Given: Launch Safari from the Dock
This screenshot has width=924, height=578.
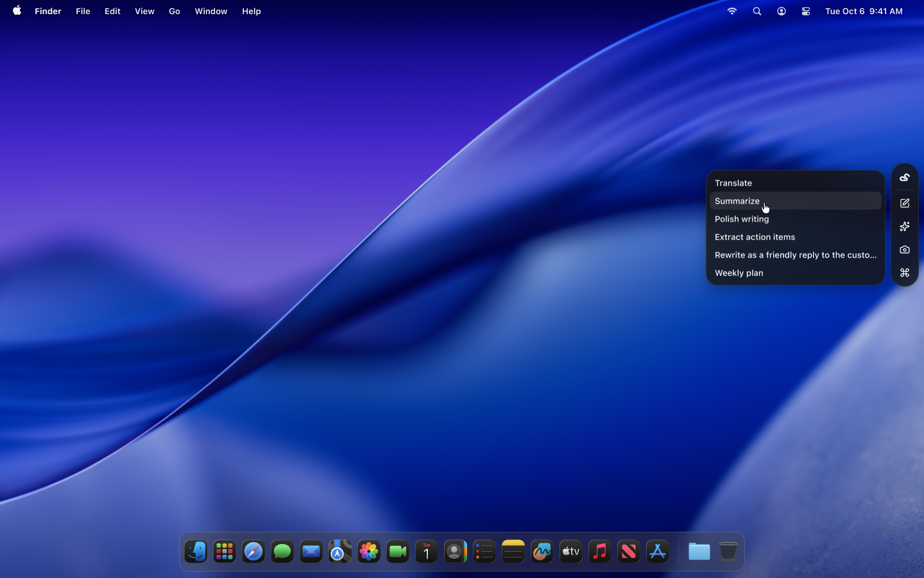Looking at the screenshot, I should (253, 552).
